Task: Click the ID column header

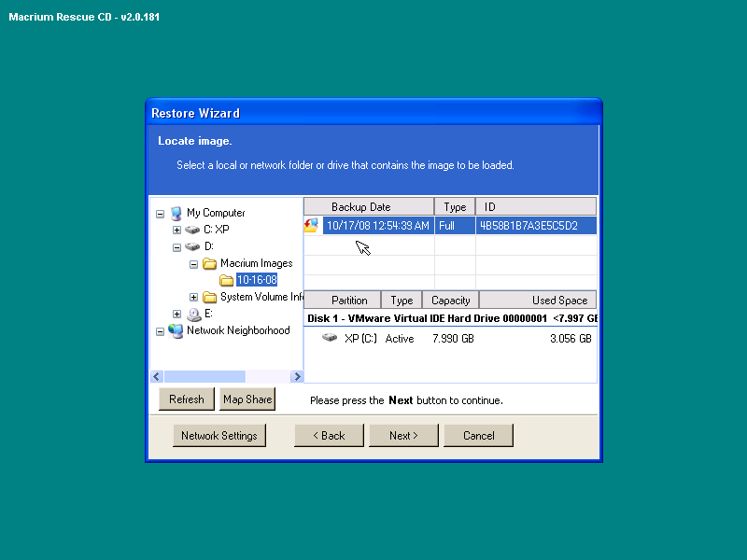Action: coord(536,206)
